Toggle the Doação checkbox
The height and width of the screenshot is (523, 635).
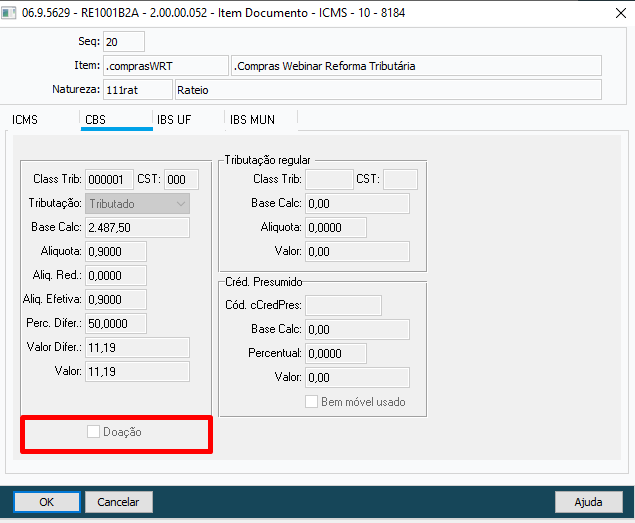(93, 432)
